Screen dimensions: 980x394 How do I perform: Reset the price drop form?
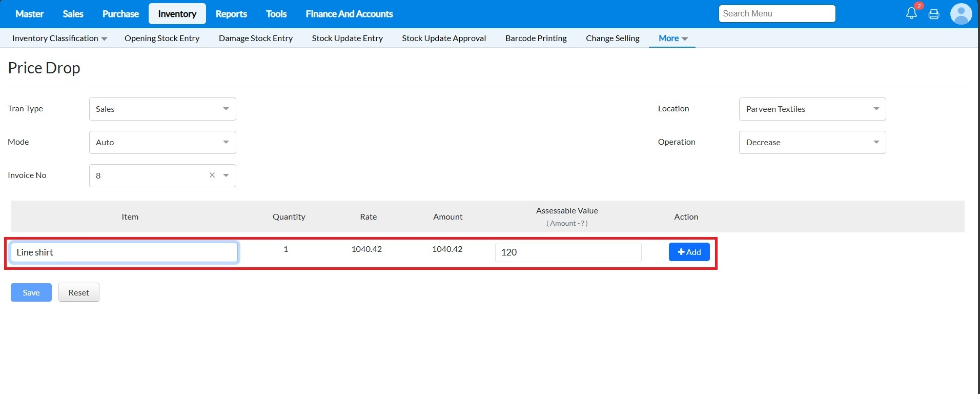(x=78, y=292)
